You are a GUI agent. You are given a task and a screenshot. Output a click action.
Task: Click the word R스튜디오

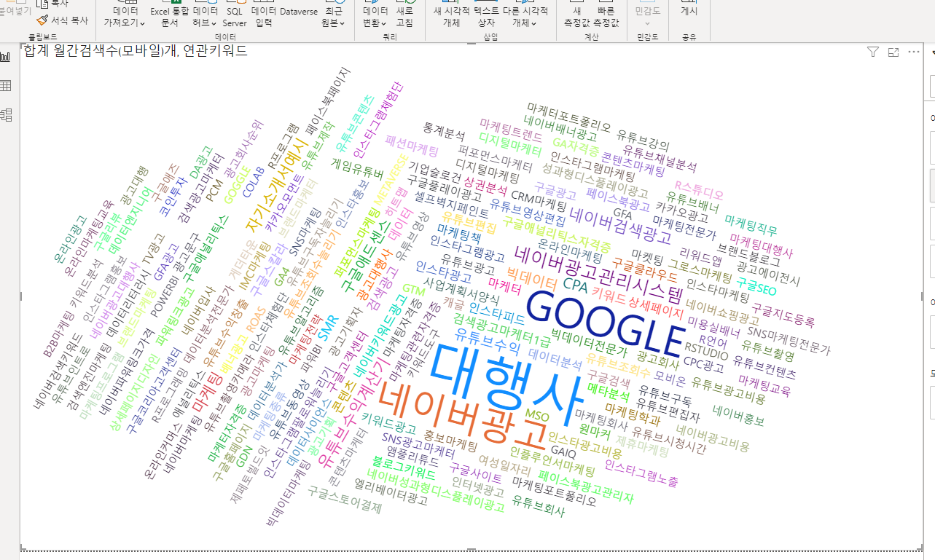point(700,191)
